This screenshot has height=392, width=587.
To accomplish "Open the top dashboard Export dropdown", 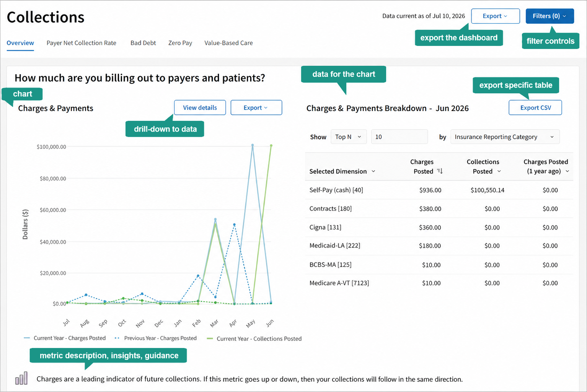I will click(495, 16).
